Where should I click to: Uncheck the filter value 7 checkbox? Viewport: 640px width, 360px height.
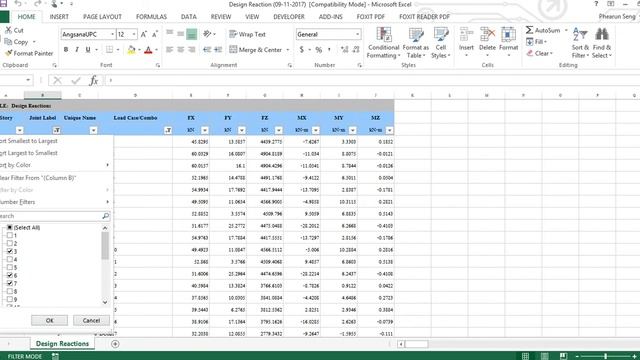[9, 283]
